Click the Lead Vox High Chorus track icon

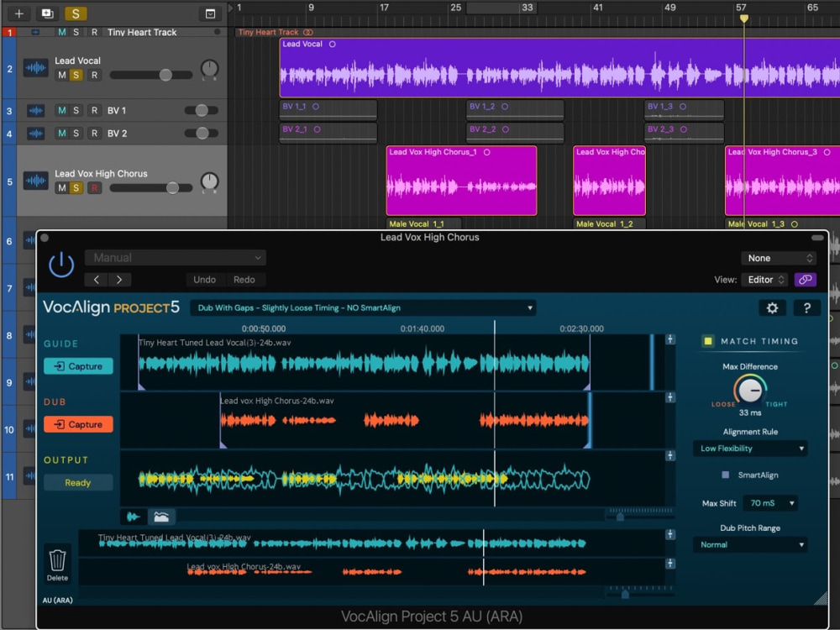pyautogui.click(x=36, y=181)
